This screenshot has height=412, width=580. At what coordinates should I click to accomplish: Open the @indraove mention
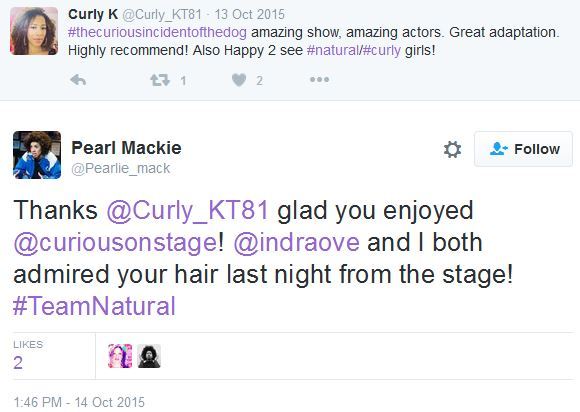[296, 242]
